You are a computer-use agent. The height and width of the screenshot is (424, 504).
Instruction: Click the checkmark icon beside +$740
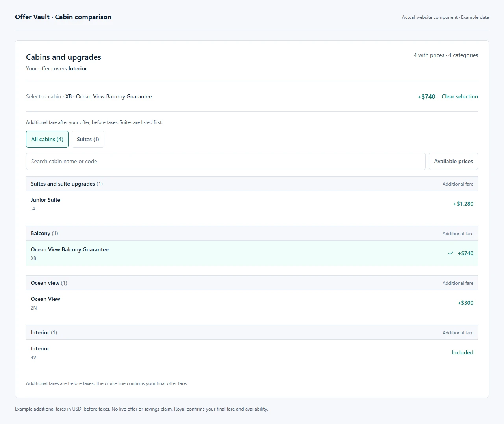tap(451, 253)
